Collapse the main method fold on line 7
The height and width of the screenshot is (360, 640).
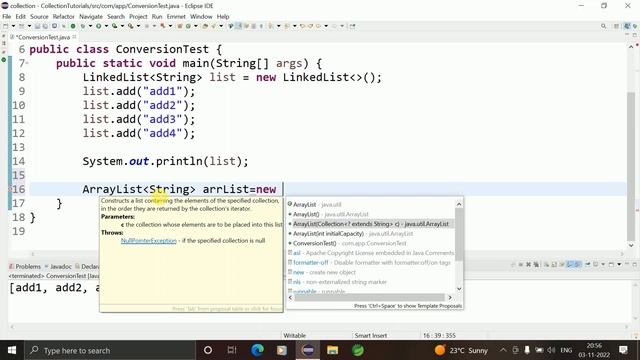27,63
